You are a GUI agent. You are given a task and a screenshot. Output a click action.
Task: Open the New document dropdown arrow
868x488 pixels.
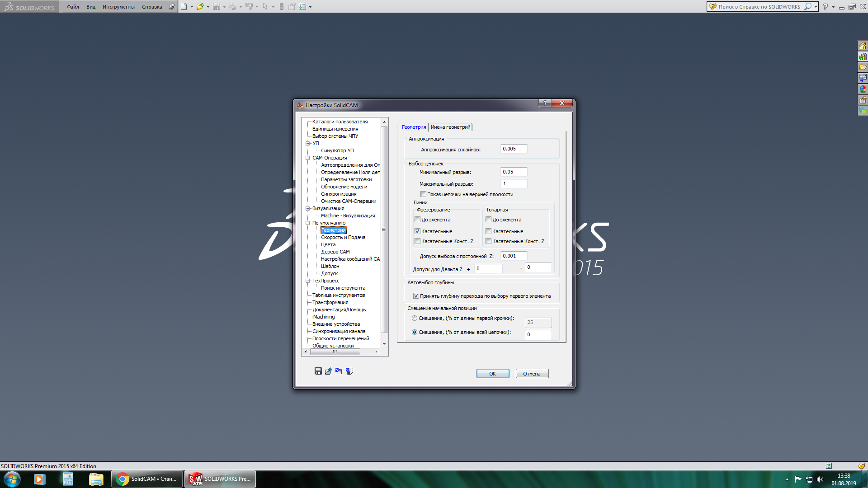tap(192, 7)
